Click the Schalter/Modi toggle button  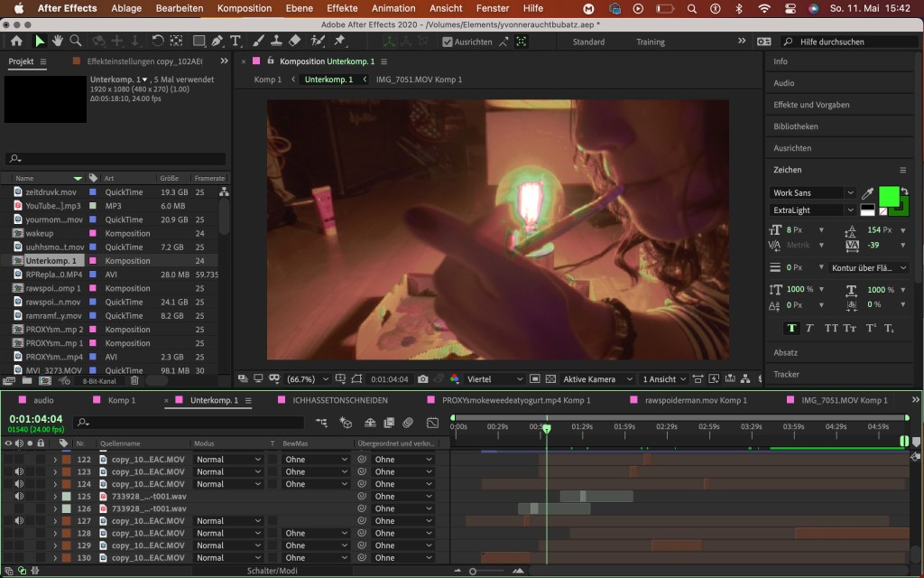point(274,571)
